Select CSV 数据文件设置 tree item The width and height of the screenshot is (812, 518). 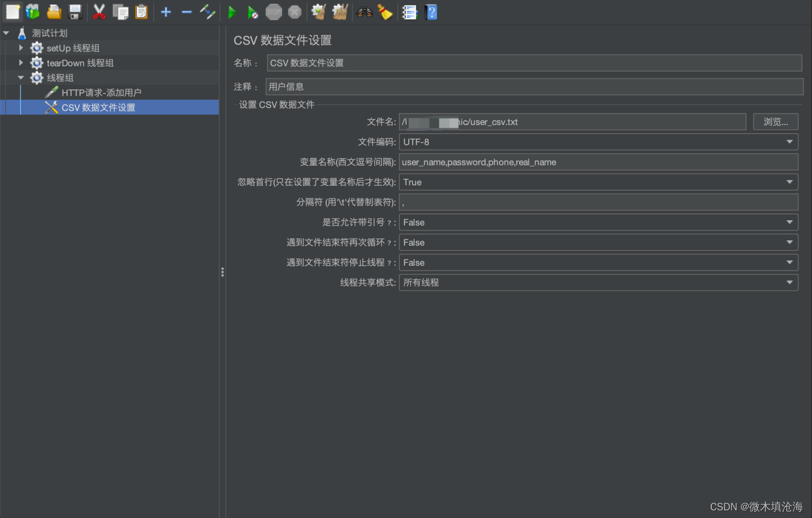99,107
